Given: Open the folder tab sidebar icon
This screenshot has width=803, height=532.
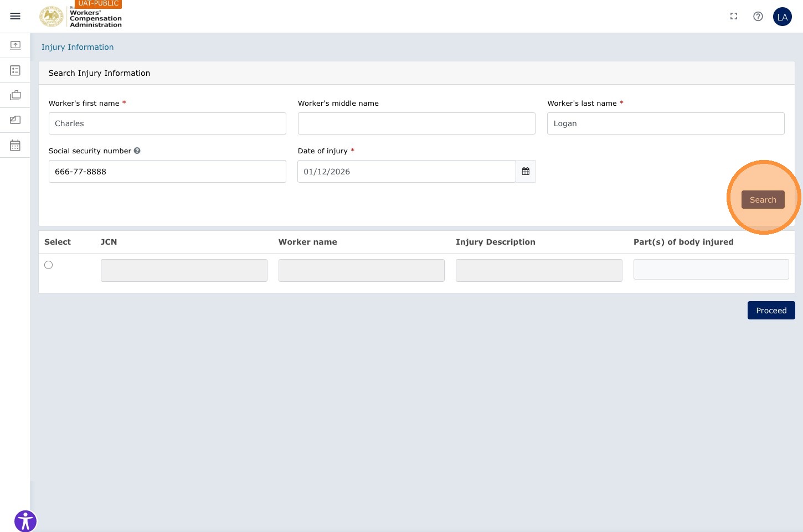Looking at the screenshot, I should click(x=16, y=120).
